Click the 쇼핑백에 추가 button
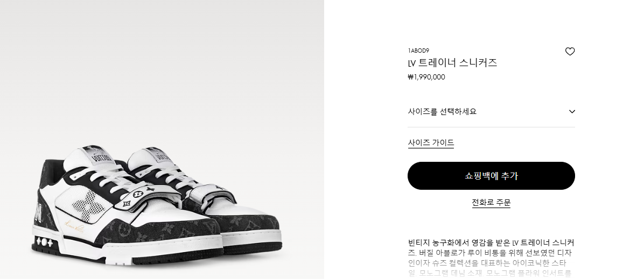 tap(491, 176)
